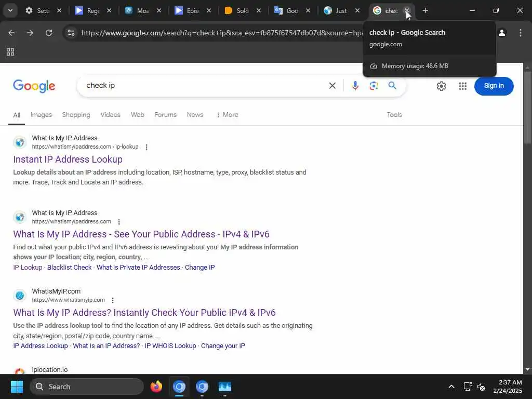Open the tab search dropdown arrow
Screen dimensions: 532x399
pos(10,10)
